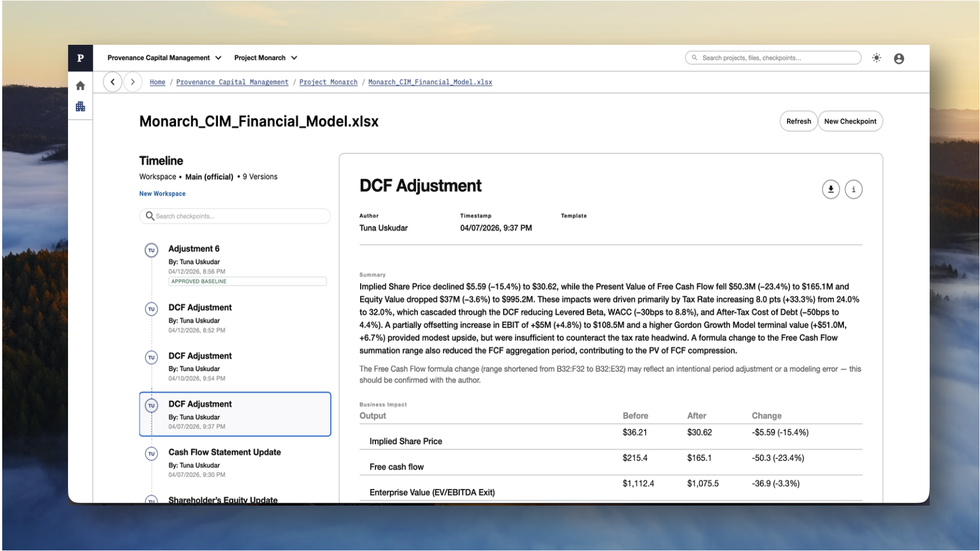Click the Implied Share Price row label
980x551 pixels.
406,441
